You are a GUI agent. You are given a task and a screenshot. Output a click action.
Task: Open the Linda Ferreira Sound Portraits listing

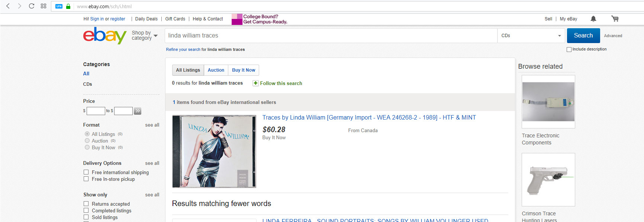point(375,220)
